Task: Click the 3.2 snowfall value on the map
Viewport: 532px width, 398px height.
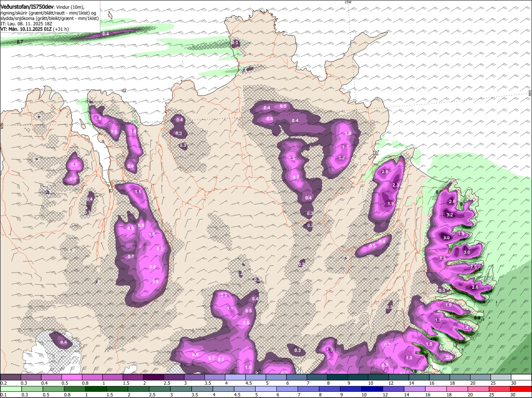Action: [450, 215]
